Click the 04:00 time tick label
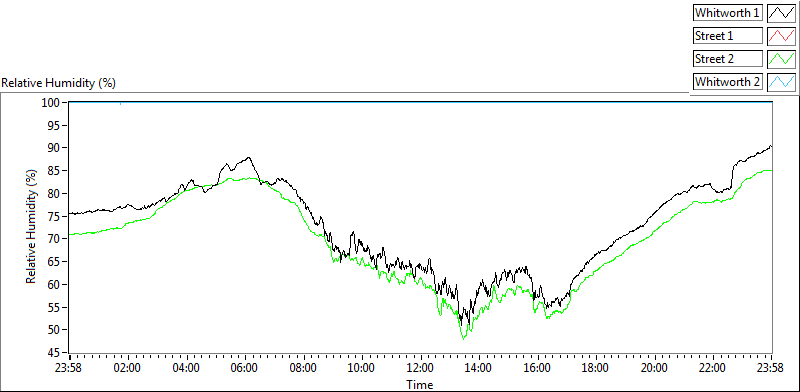 186,368
